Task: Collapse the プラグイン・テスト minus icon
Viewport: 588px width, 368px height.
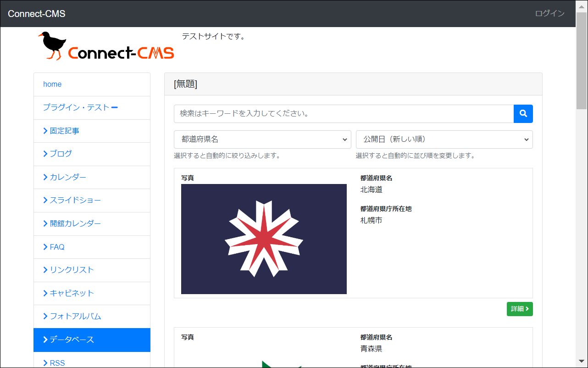Action: [x=115, y=108]
